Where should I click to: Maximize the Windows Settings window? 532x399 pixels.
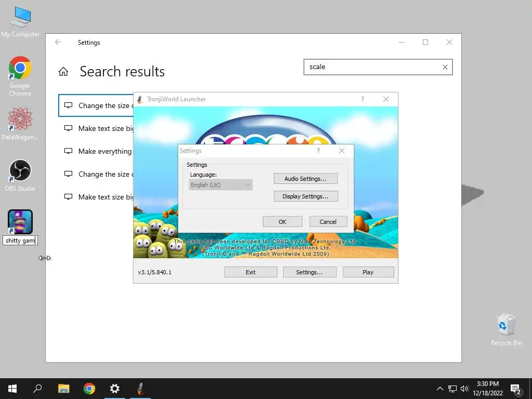pos(425,42)
